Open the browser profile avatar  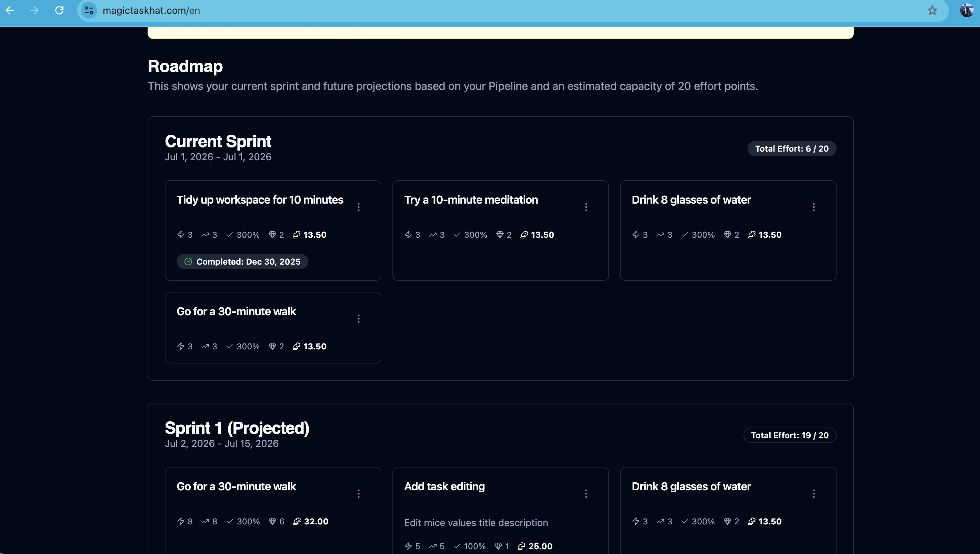(966, 10)
